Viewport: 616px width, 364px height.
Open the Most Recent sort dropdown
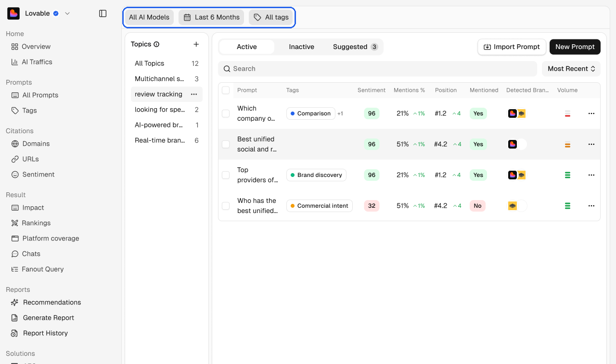[x=571, y=69]
